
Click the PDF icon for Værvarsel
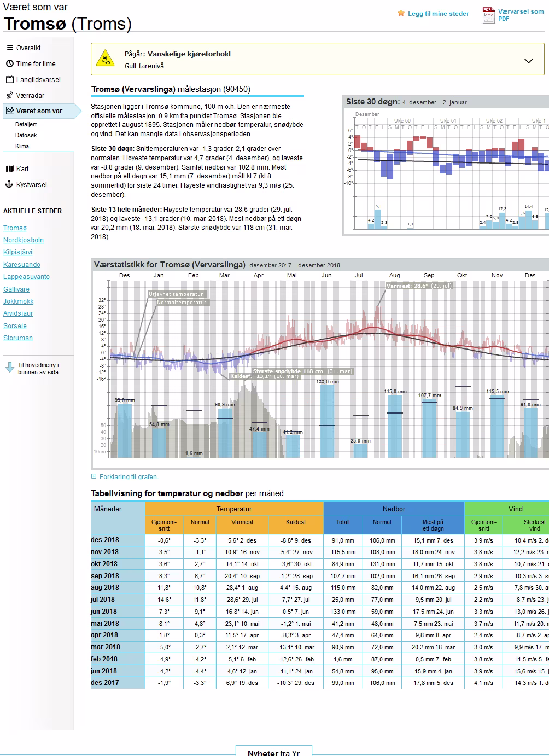tap(488, 15)
